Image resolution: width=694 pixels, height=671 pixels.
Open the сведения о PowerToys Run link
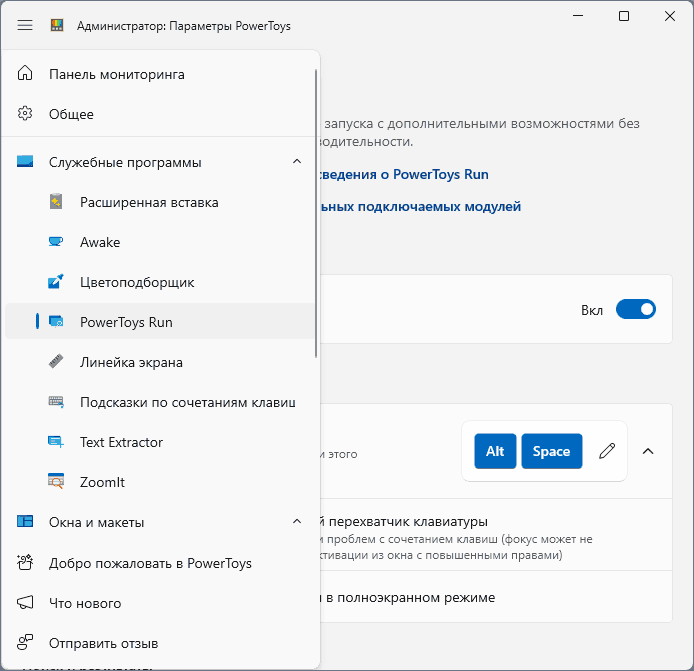click(x=404, y=174)
